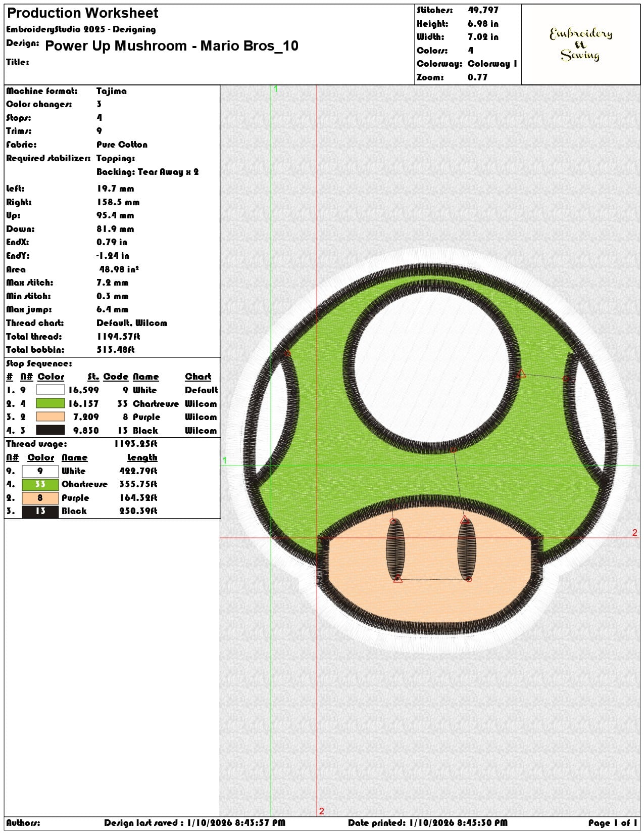Click the Date printed timestamp
Screen dimensions: 644x834
click(x=427, y=823)
